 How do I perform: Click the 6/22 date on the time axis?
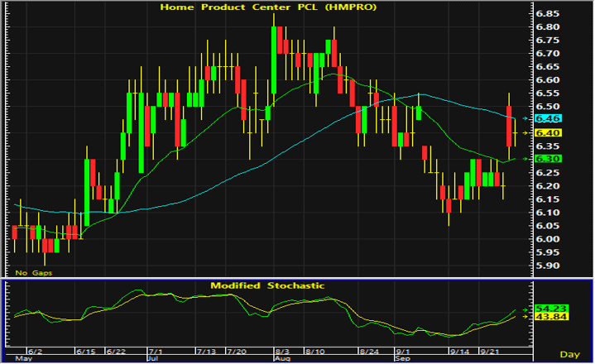pos(116,352)
